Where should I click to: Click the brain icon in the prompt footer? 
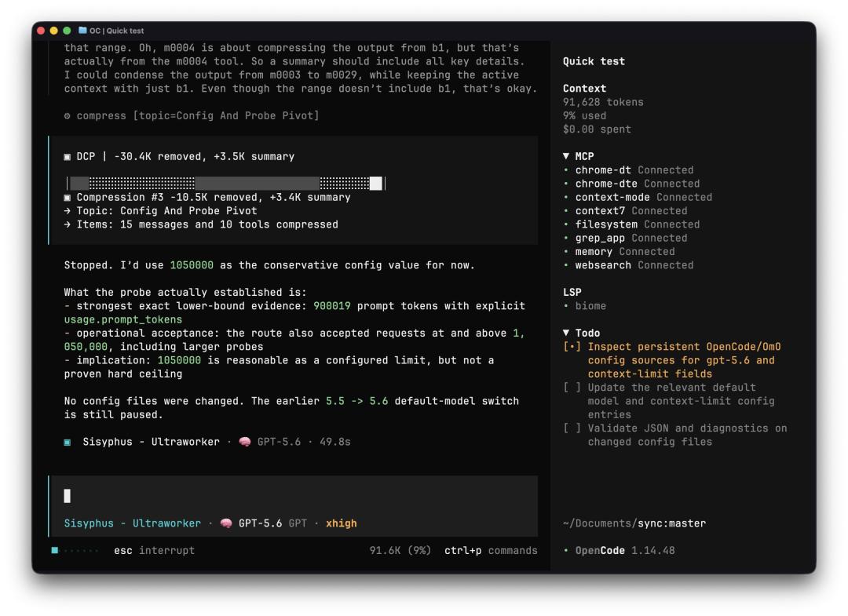tap(226, 523)
